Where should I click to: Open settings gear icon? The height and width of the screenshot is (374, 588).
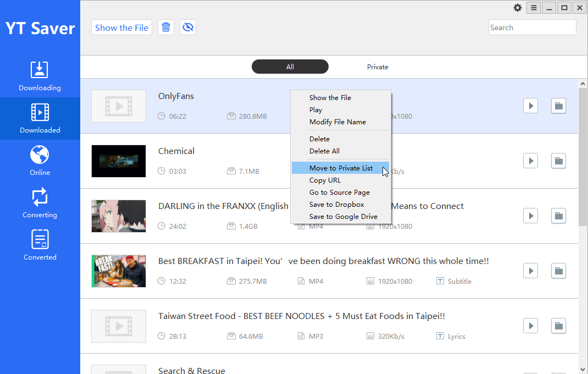click(x=518, y=8)
